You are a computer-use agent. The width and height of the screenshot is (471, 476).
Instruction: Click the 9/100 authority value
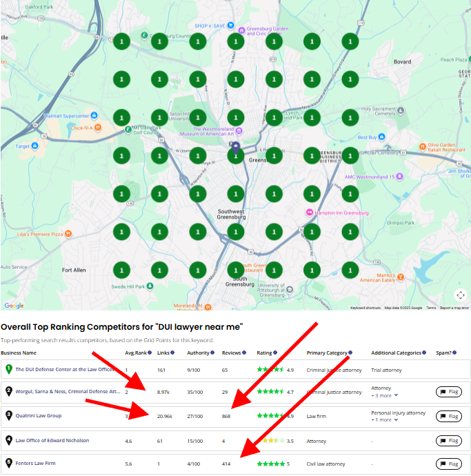(x=193, y=370)
